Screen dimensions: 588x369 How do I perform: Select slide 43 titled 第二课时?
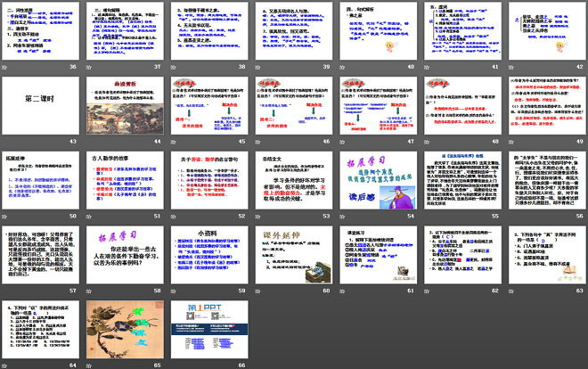click(x=42, y=106)
